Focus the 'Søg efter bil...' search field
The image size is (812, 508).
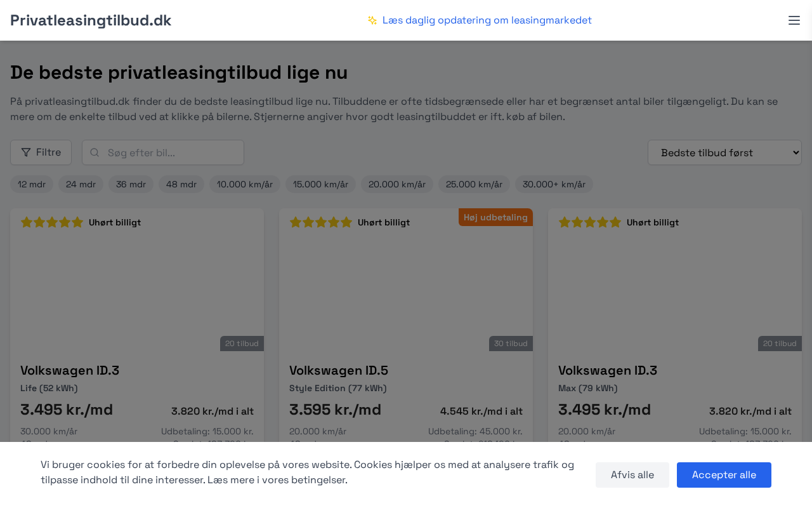pyautogui.click(x=171, y=152)
